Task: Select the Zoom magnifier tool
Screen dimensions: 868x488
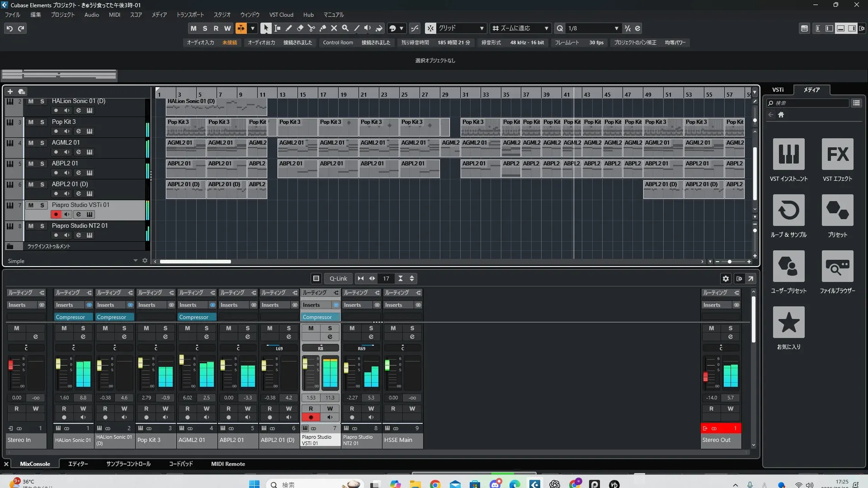Action: (x=345, y=28)
